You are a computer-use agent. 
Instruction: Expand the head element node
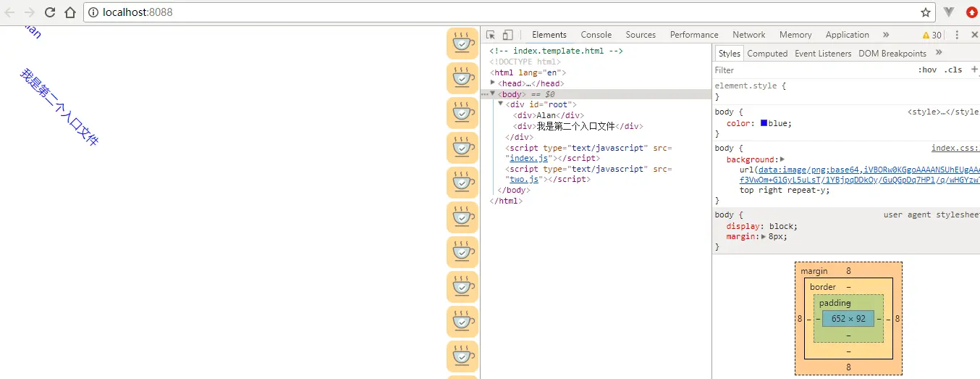pos(493,83)
